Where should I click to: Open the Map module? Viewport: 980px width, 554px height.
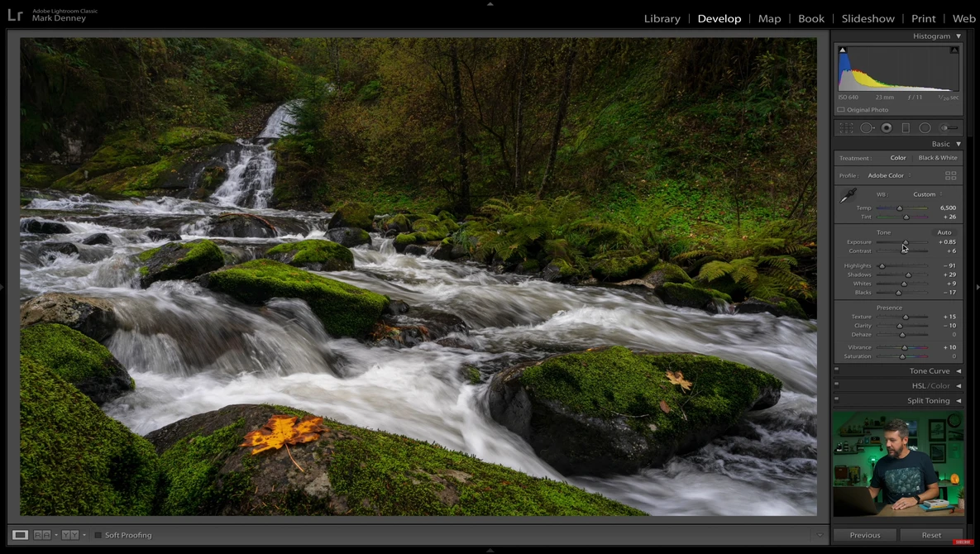[769, 19]
